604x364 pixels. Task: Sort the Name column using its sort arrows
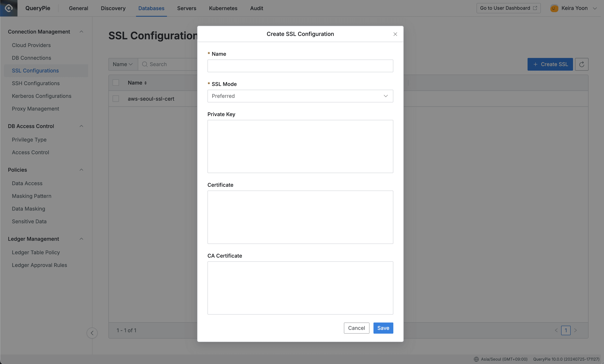pyautogui.click(x=146, y=83)
